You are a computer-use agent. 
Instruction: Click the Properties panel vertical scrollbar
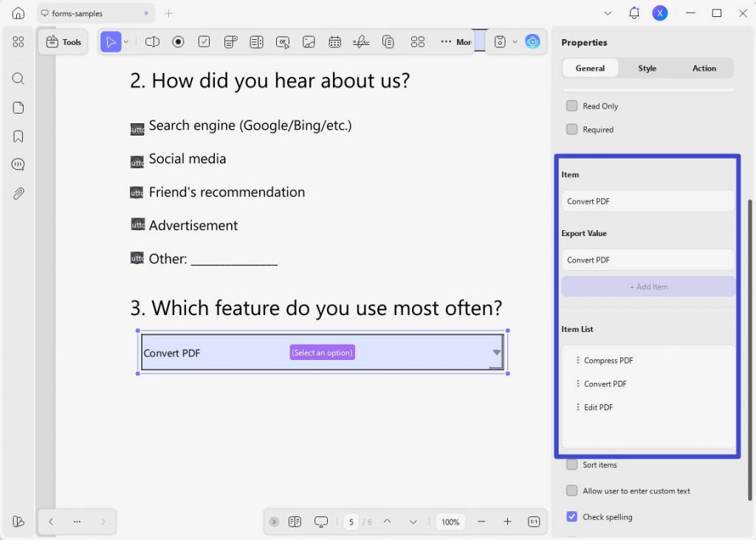pos(750,350)
